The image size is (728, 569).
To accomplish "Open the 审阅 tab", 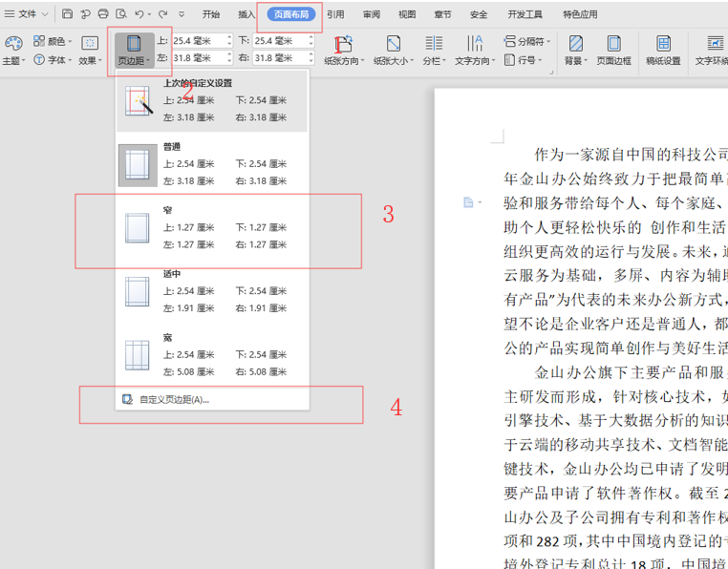I will coord(371,14).
